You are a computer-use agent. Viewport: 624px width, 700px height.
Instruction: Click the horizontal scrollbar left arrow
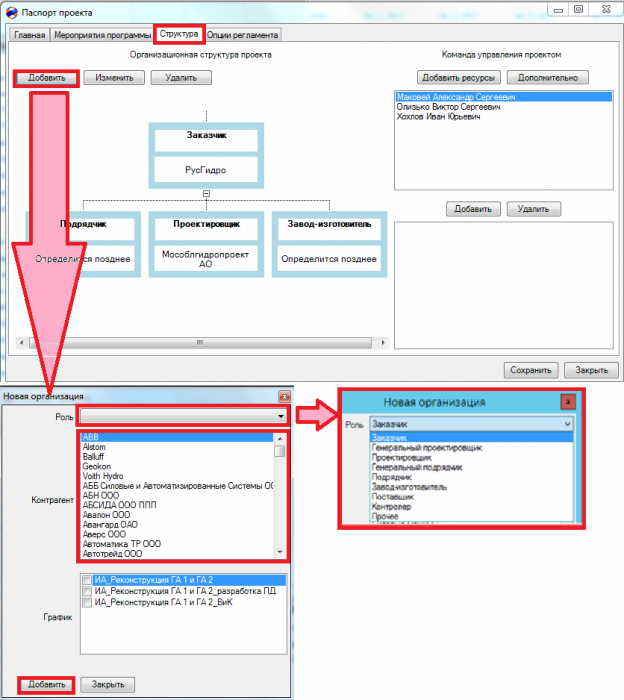[21, 343]
